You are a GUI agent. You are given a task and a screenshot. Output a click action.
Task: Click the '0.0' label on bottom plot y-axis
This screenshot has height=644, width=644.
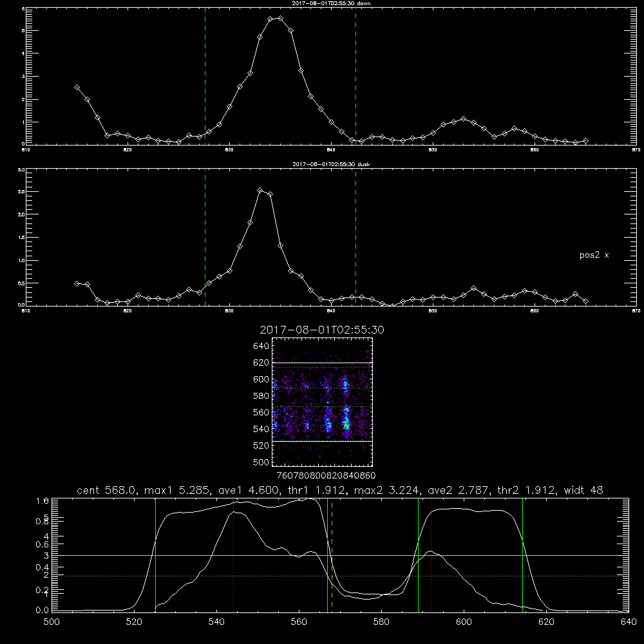point(43,611)
